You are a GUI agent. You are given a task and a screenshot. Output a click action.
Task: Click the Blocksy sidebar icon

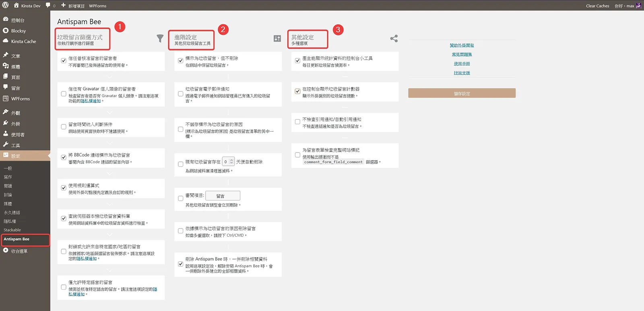point(6,31)
